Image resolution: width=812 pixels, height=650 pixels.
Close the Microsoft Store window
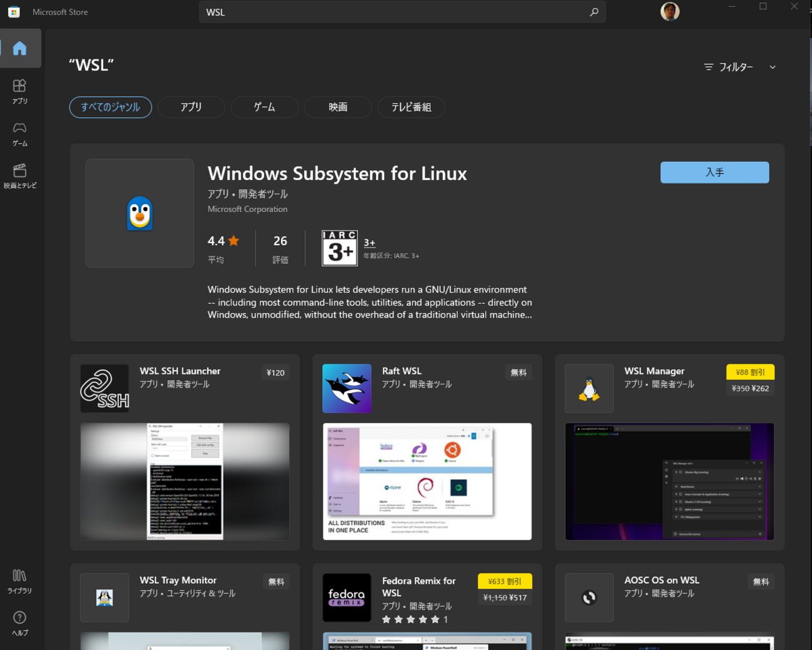click(794, 7)
